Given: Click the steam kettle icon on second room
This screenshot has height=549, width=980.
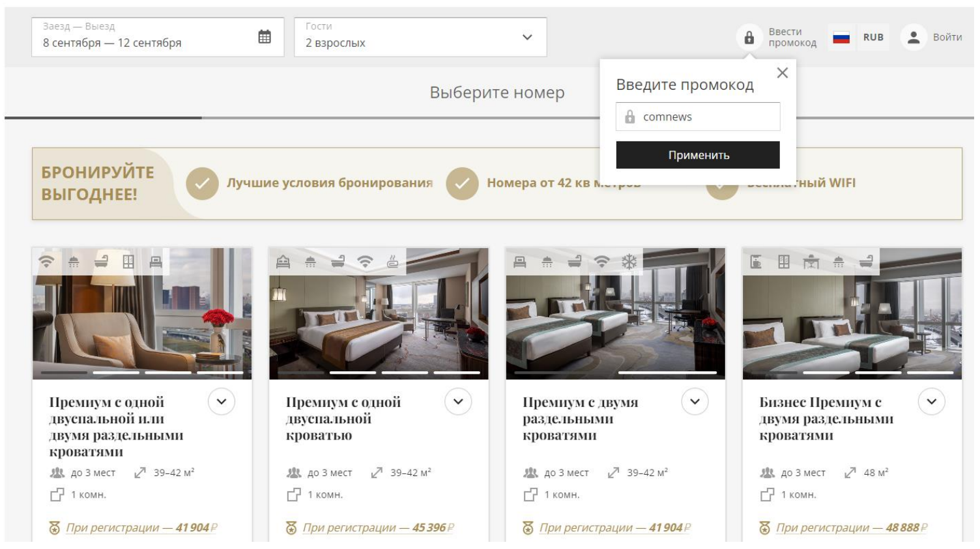Looking at the screenshot, I should [x=392, y=262].
